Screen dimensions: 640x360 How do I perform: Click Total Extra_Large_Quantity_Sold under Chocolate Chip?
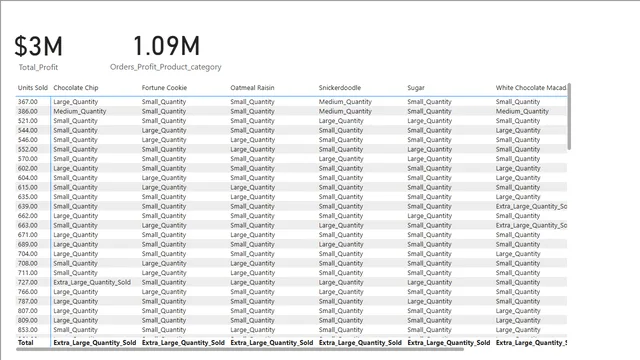(x=95, y=343)
